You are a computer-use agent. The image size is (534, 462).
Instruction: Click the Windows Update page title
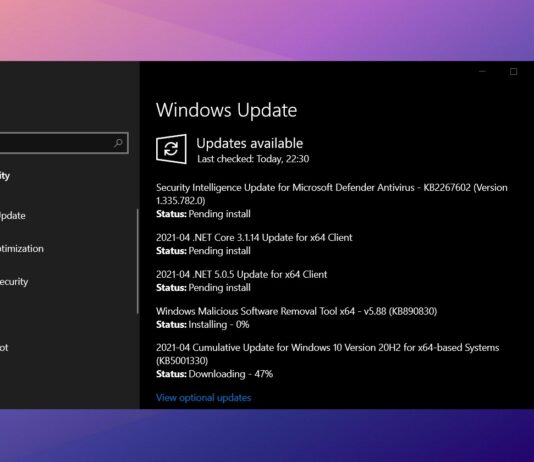pos(226,110)
